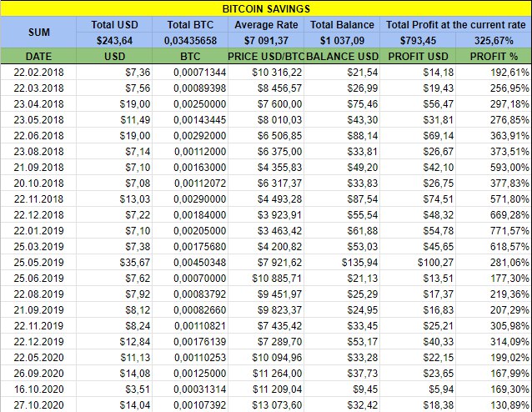Click the BTC column header
Screen dimensions: 532x412
pyautogui.click(x=190, y=56)
